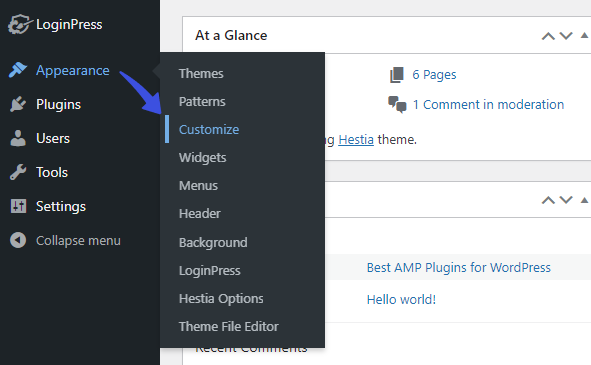The width and height of the screenshot is (591, 365).
Task: Click the Tools wrench icon
Action: click(x=18, y=172)
